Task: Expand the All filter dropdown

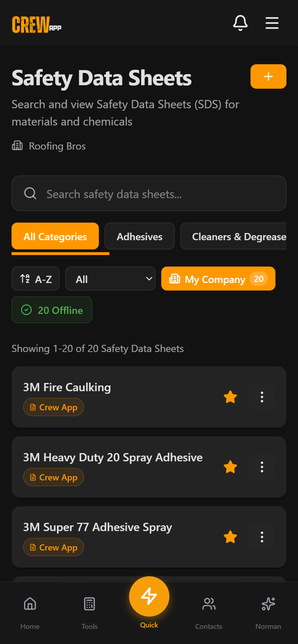Action: (110, 279)
